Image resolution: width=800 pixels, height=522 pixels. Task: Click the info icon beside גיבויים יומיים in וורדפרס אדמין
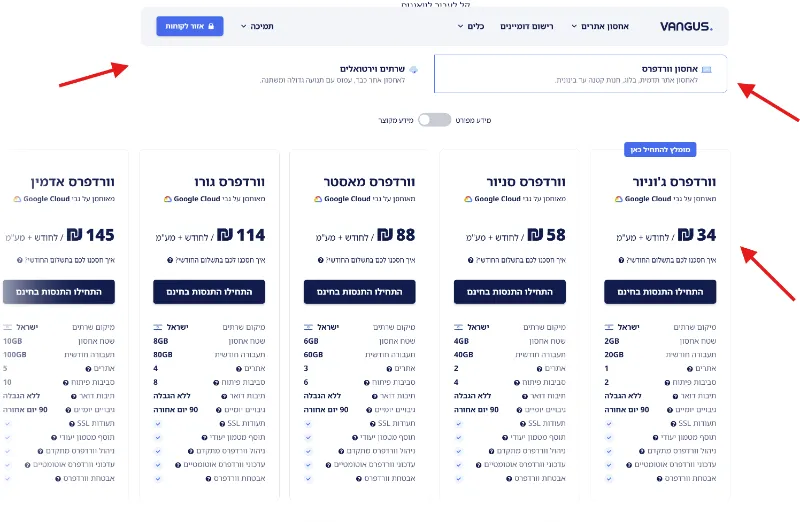68,410
